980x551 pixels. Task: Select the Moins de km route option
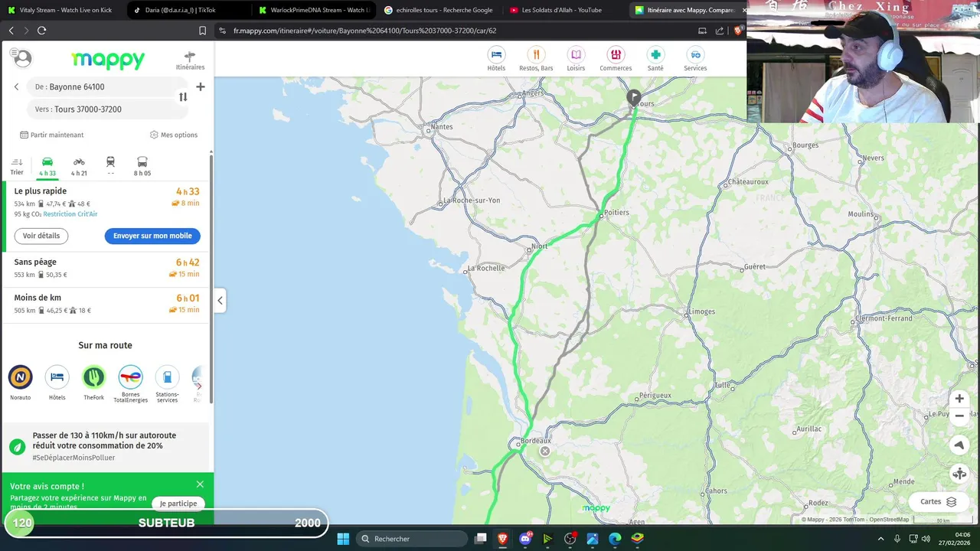(106, 304)
